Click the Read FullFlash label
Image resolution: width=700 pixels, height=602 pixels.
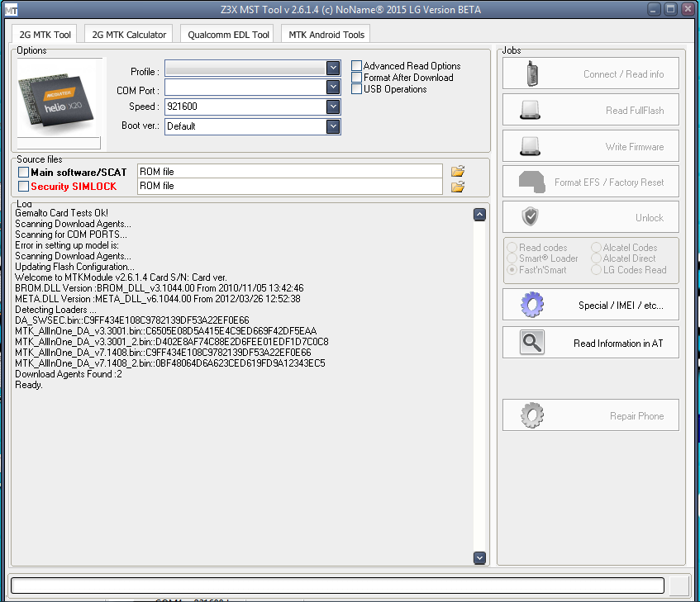(x=635, y=110)
